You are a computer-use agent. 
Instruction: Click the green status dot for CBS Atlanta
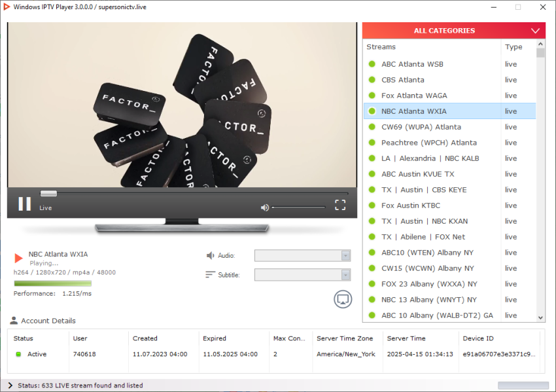(x=372, y=80)
